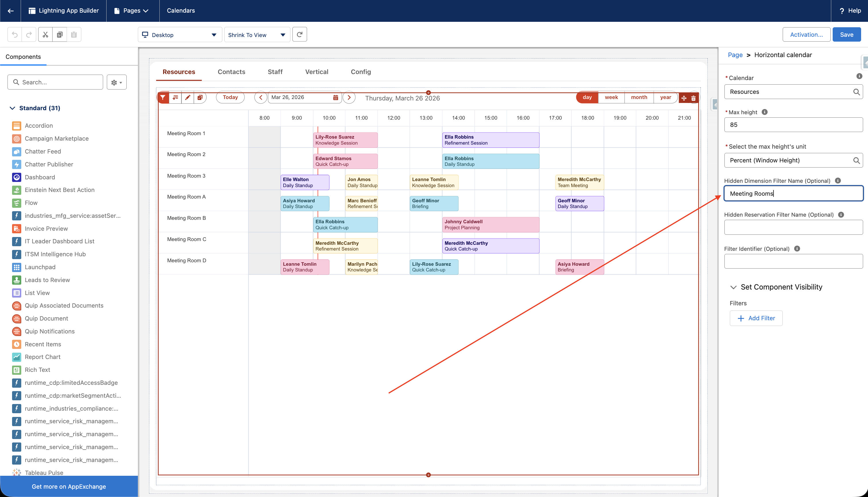Screen dimensions: 868x497
Task: Click the Hidden Reservation Filter Name field
Action: (793, 227)
